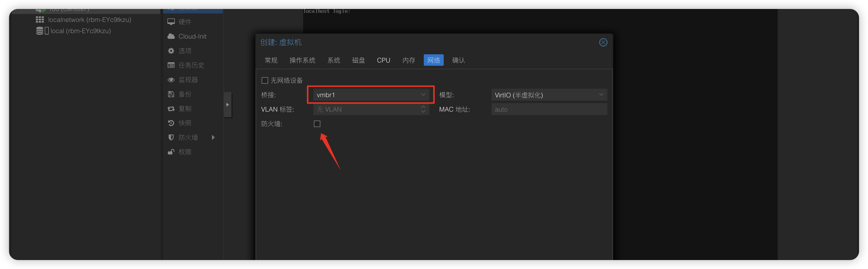868x269 pixels.
Task: Click the Hardware monitor icon in sidebar
Action: click(x=171, y=22)
